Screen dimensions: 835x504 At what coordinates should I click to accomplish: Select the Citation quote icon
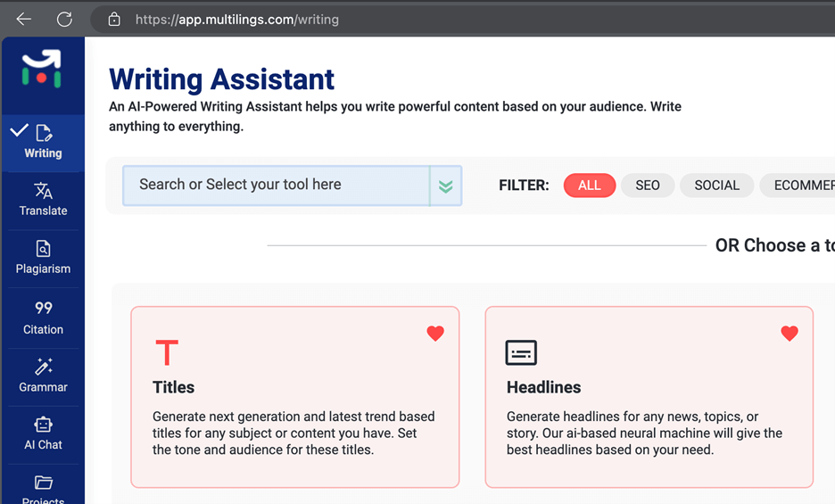coord(43,308)
